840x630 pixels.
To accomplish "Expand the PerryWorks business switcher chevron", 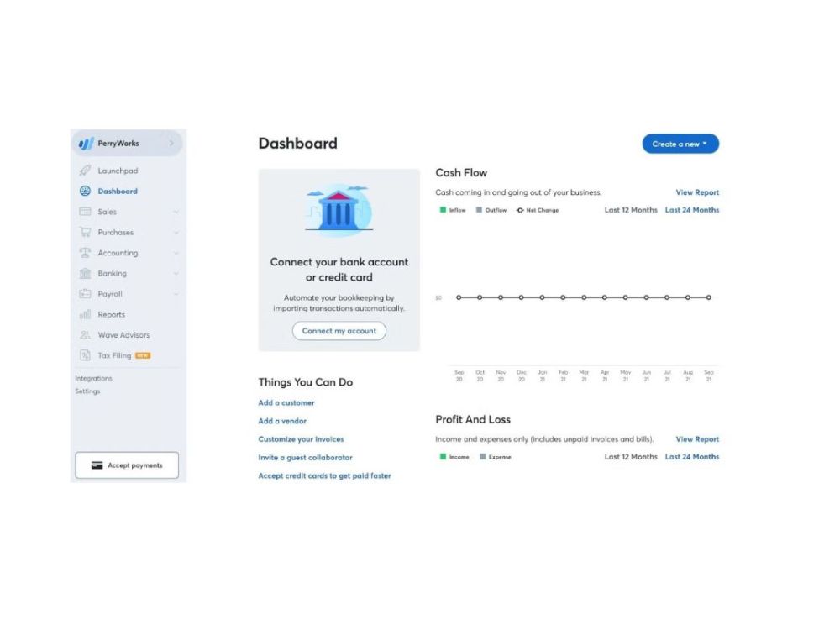I will [171, 143].
